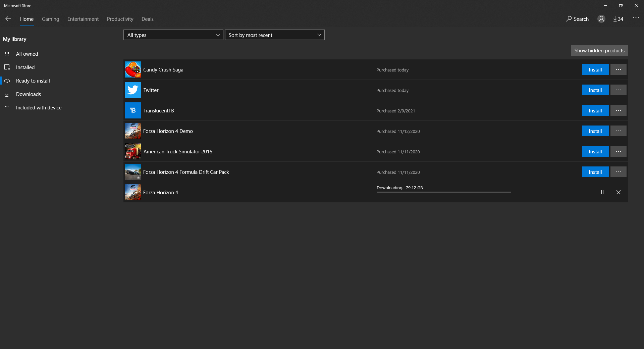Switch to the Productivity tab

coord(120,19)
